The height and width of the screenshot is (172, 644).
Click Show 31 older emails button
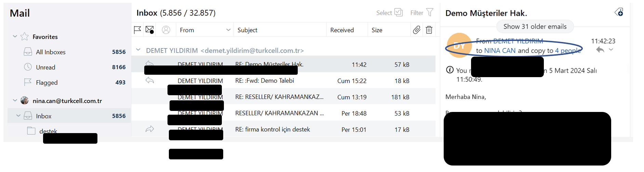tap(535, 27)
